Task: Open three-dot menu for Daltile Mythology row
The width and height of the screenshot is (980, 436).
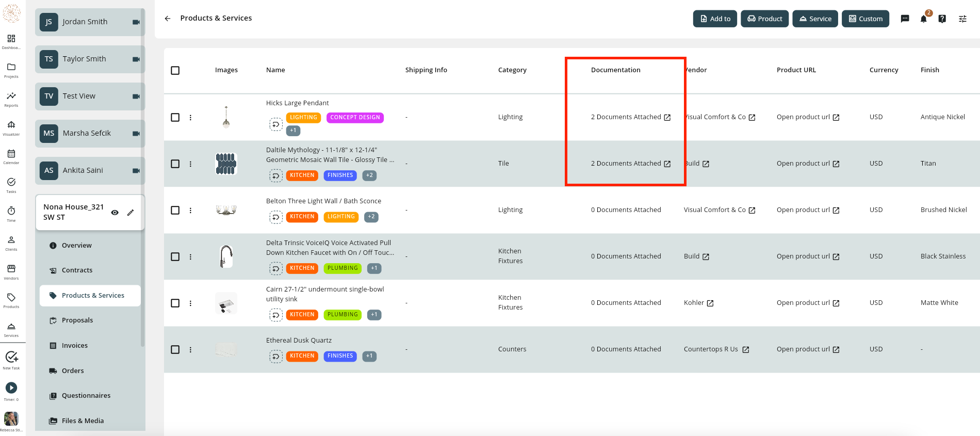Action: click(x=190, y=164)
